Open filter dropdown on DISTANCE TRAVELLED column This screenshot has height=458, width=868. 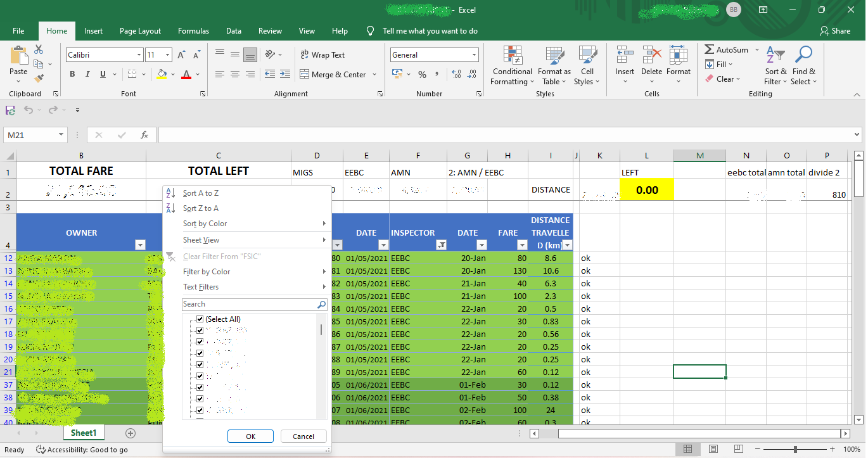click(567, 245)
